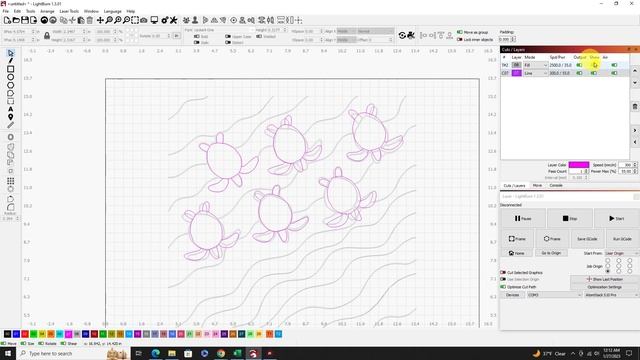Select the arrow Select tool
Image resolution: width=640 pixels, height=360 pixels.
click(x=11, y=53)
